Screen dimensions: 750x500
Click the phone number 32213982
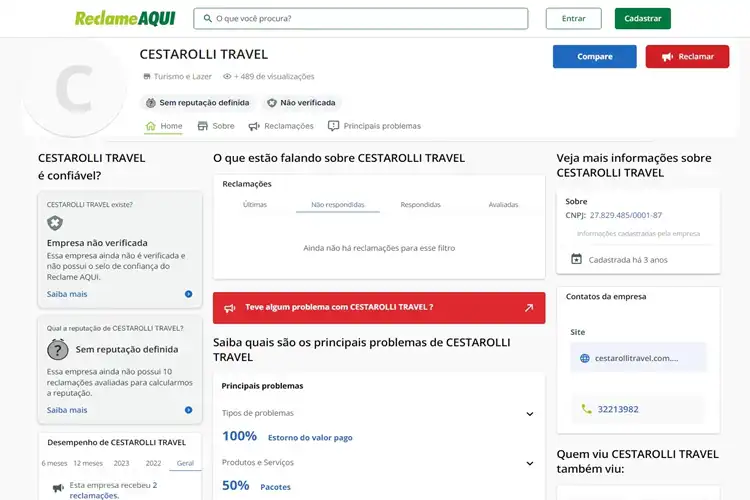[x=618, y=409]
